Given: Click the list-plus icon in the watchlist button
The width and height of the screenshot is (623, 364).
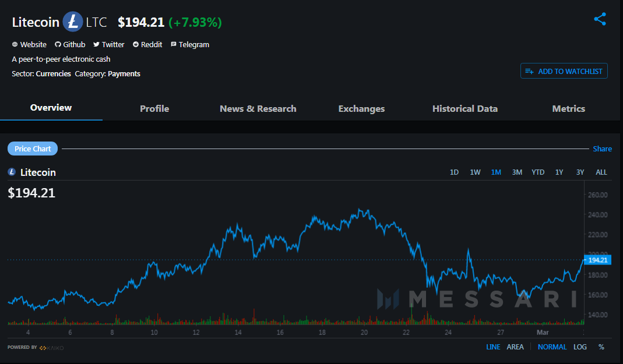Looking at the screenshot, I should pyautogui.click(x=529, y=72).
